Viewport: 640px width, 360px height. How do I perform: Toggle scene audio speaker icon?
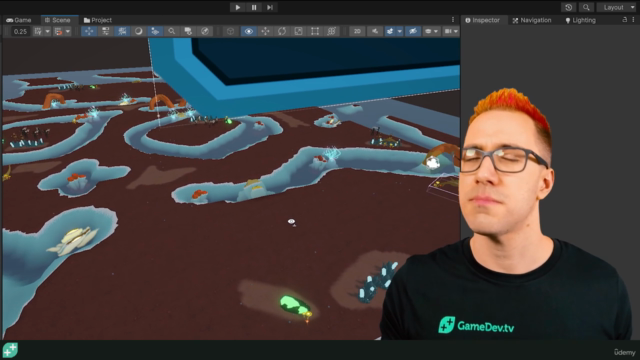pyautogui.click(x=375, y=31)
